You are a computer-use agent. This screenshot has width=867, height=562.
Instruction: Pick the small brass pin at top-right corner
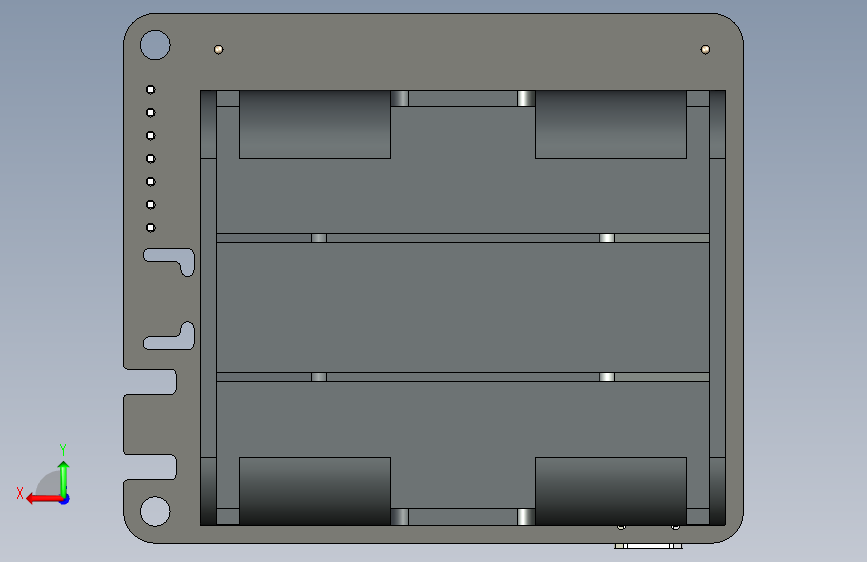click(x=705, y=50)
